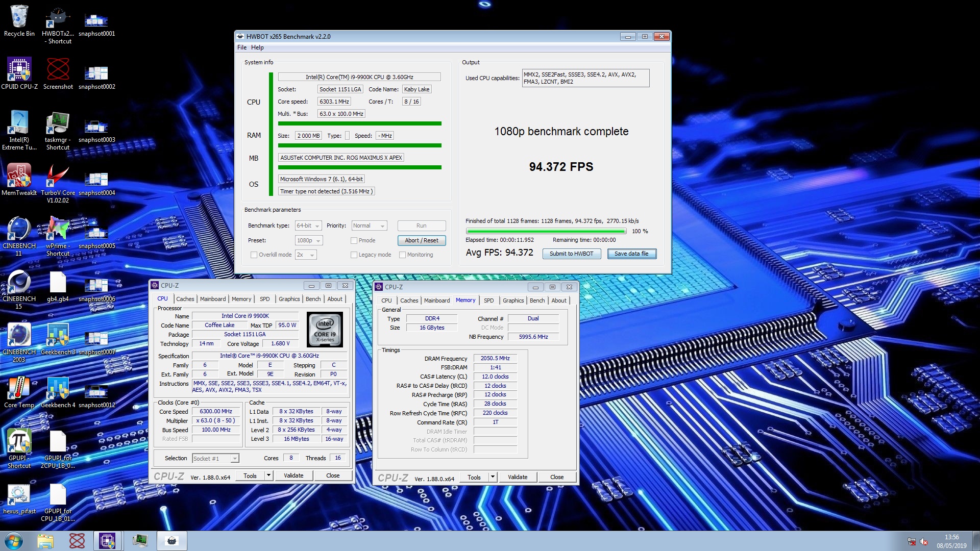The height and width of the screenshot is (551, 980).
Task: Click the Used CPU capabilities text box
Action: click(x=585, y=78)
